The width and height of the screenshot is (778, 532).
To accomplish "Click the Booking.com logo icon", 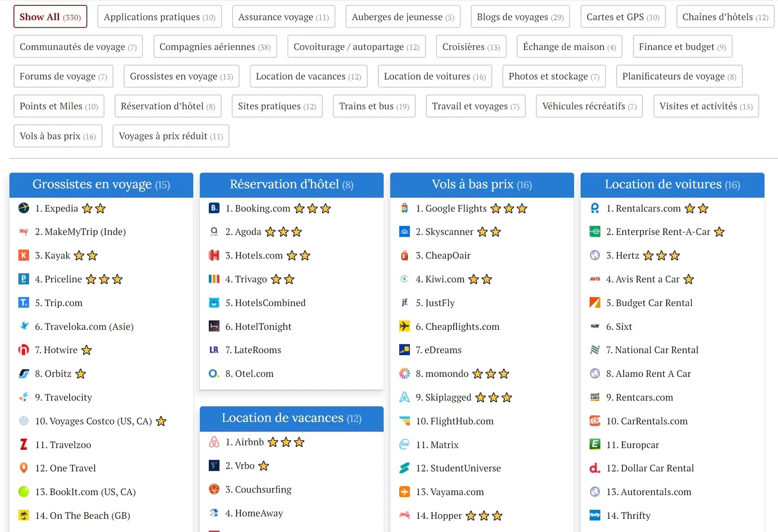I will click(x=214, y=208).
